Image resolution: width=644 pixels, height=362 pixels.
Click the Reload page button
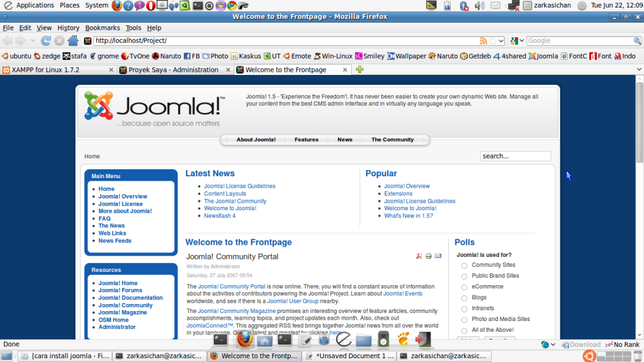(x=45, y=41)
